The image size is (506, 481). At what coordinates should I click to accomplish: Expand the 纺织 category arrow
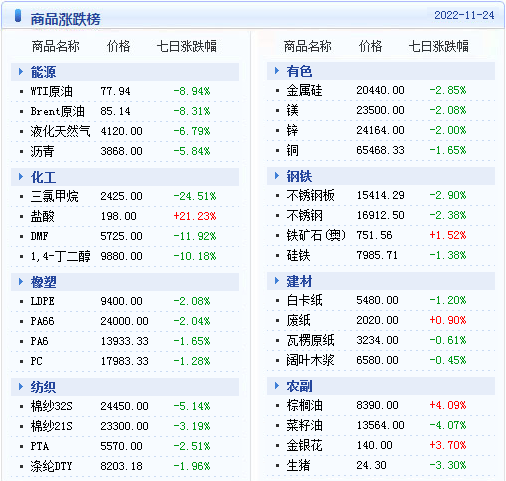coord(21,387)
